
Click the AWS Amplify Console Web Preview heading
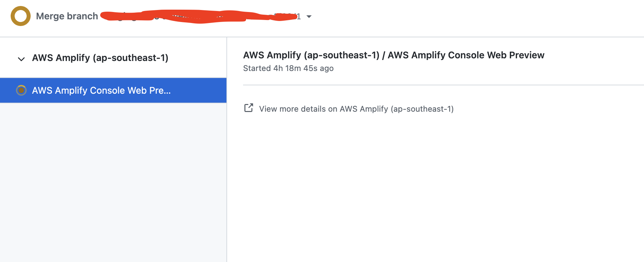(393, 55)
